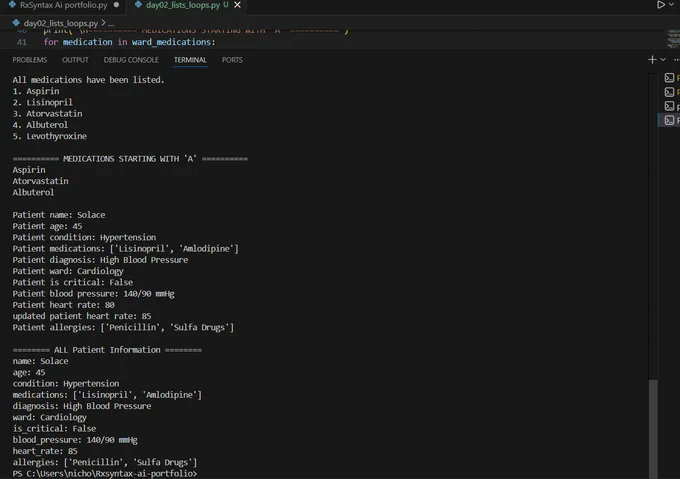Open run options dropdown beside play button
The width and height of the screenshot is (680, 479).
[671, 5]
